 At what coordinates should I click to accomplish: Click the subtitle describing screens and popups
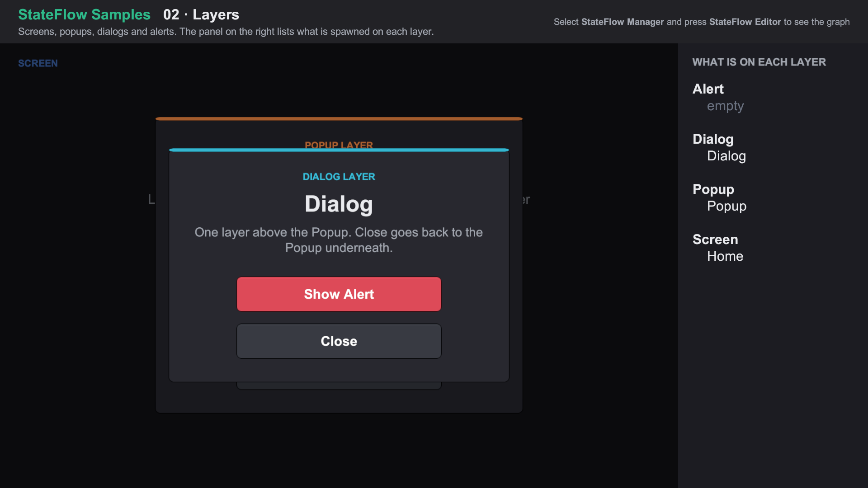(226, 32)
